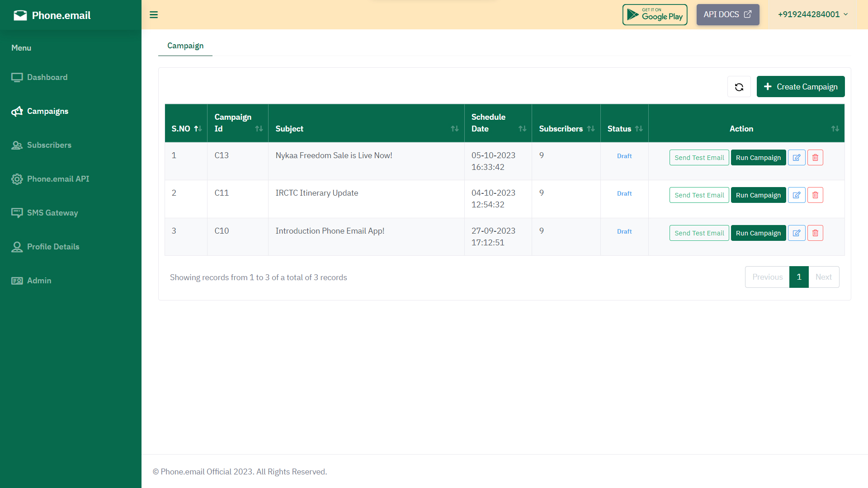Click the Subscribers people icon in sidebar
Image resolution: width=868 pixels, height=488 pixels.
click(x=17, y=145)
